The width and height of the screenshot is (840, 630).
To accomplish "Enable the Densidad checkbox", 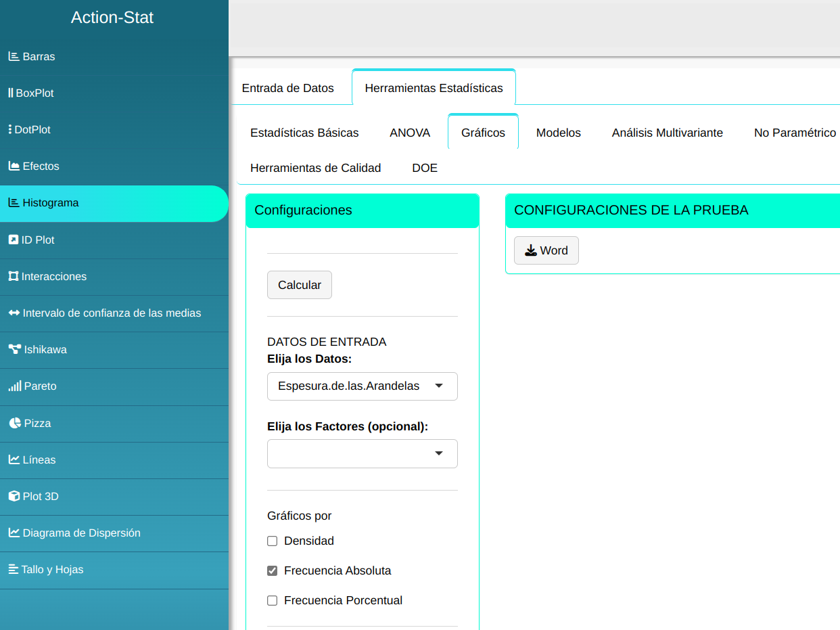I will pyautogui.click(x=273, y=541).
